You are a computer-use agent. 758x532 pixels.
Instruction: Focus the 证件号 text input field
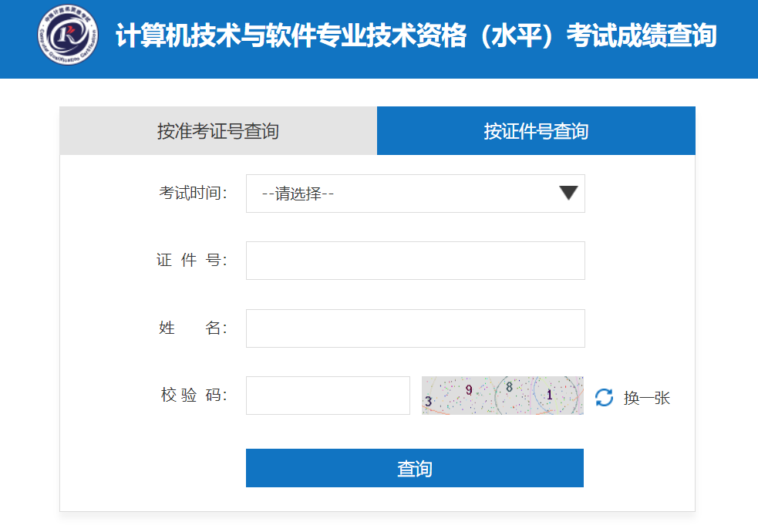tap(416, 261)
